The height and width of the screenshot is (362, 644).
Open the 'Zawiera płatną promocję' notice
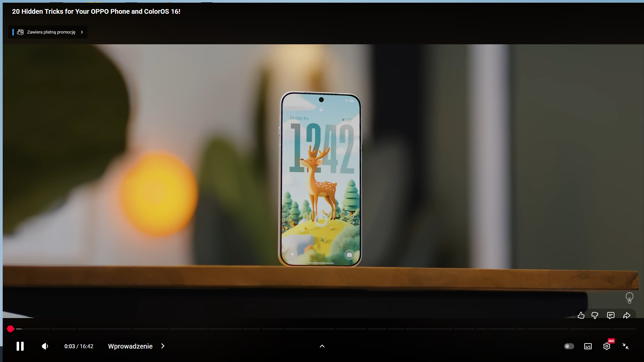pos(48,32)
